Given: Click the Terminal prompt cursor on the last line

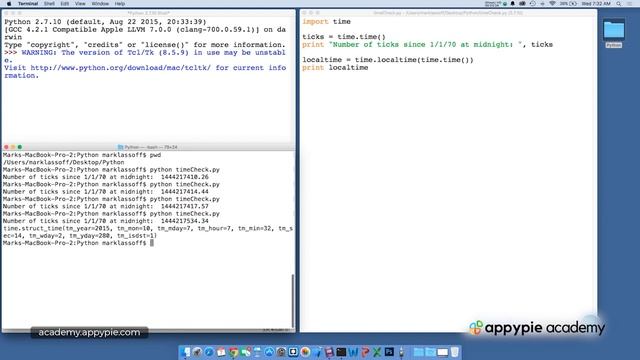Looking at the screenshot, I should click(152, 243).
